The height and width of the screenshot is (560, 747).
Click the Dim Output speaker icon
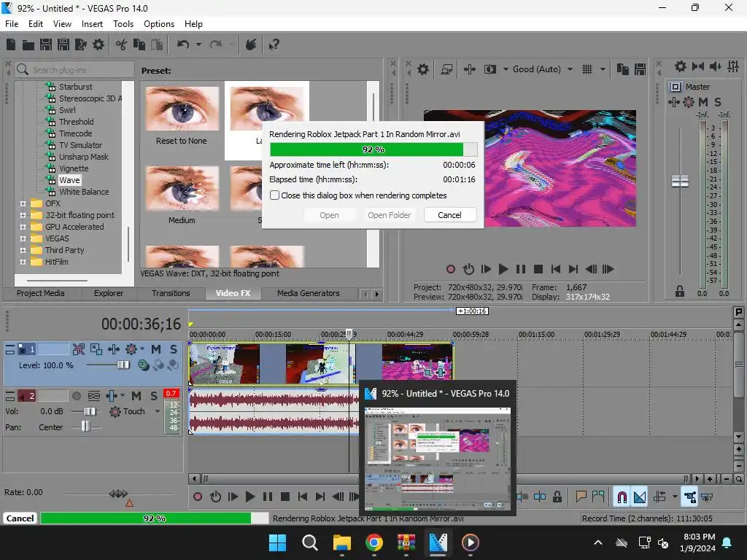[x=716, y=66]
